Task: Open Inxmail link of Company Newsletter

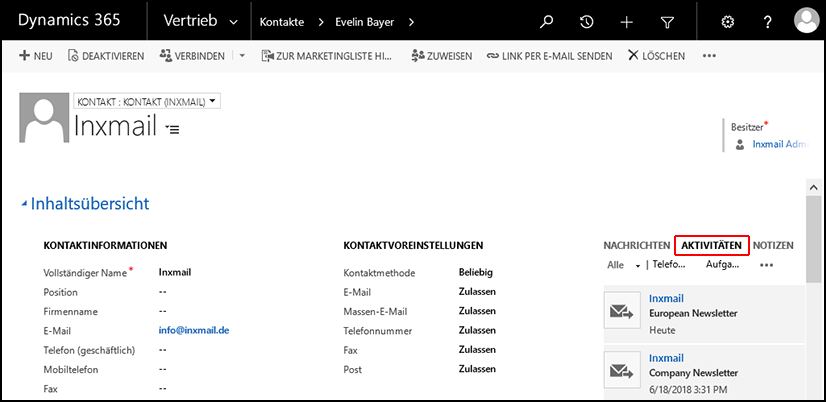Action: coord(666,358)
